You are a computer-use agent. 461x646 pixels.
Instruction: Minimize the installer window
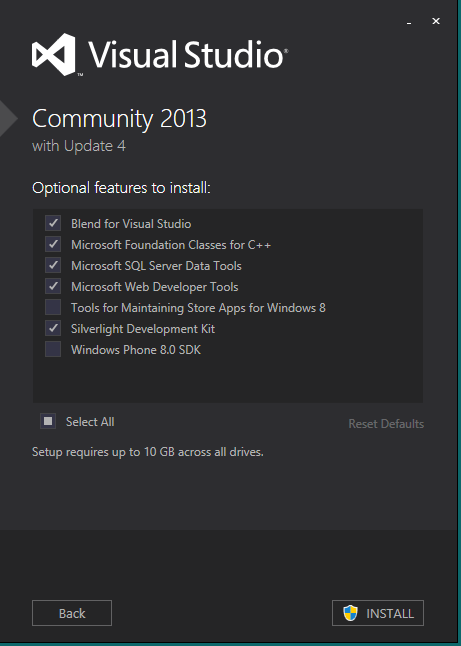[x=409, y=21]
